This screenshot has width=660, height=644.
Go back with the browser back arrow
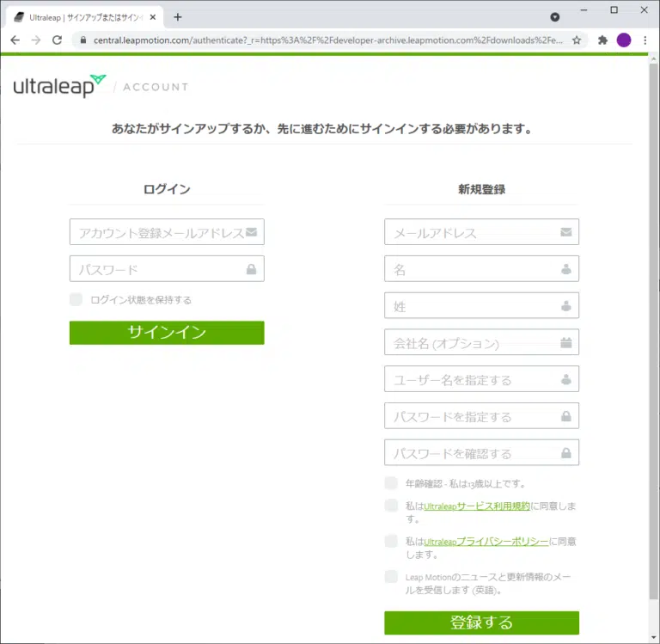[x=15, y=40]
